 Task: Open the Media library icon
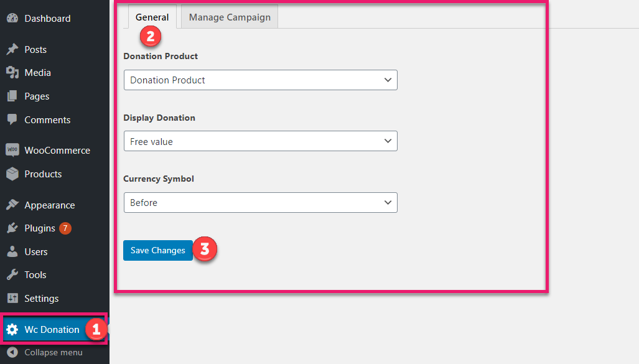12,73
